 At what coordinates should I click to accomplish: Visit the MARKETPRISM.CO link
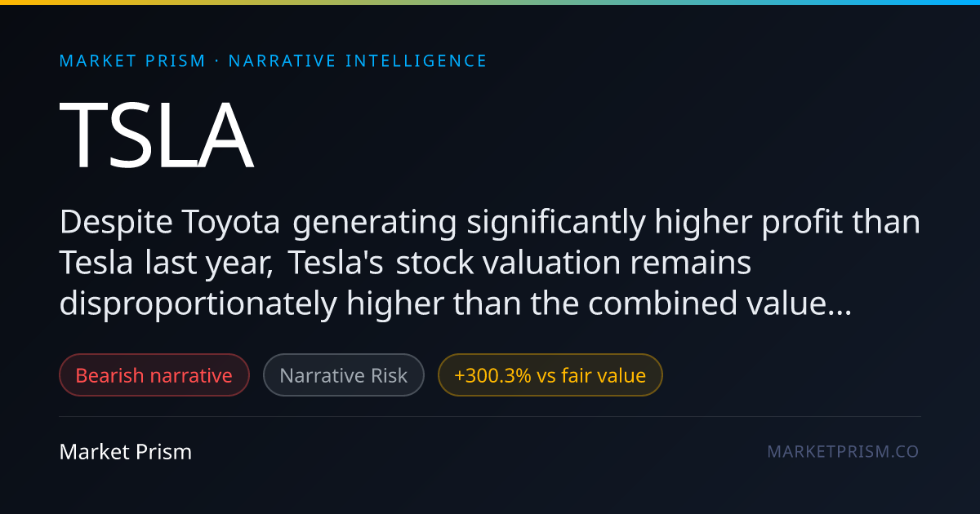click(x=844, y=451)
